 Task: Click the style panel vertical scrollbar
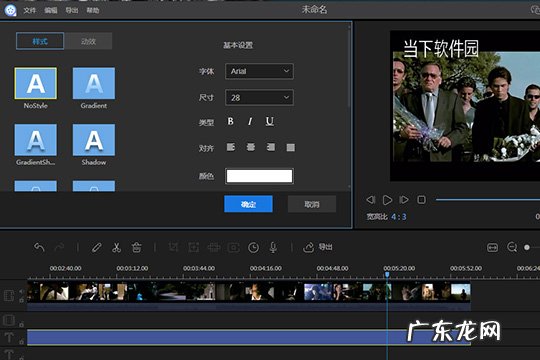point(349,69)
